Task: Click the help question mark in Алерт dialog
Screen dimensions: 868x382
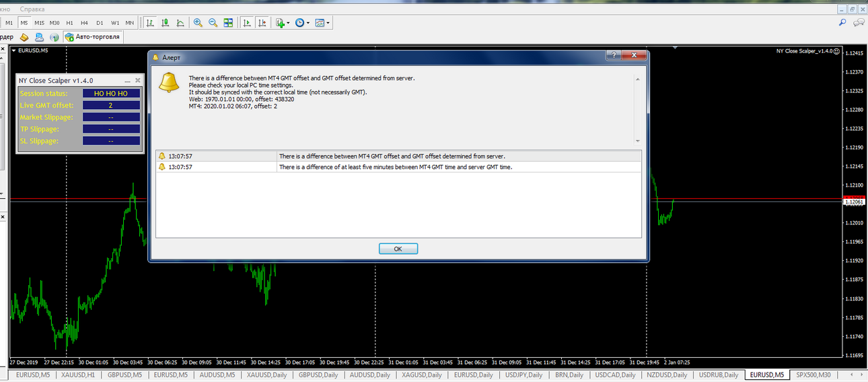Action: [x=614, y=55]
